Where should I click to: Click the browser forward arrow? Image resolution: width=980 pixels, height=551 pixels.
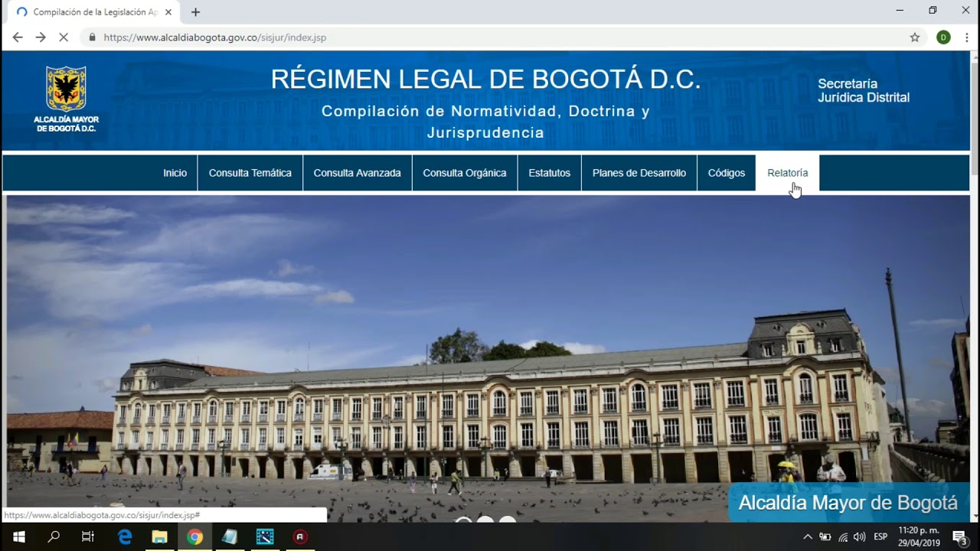[41, 37]
